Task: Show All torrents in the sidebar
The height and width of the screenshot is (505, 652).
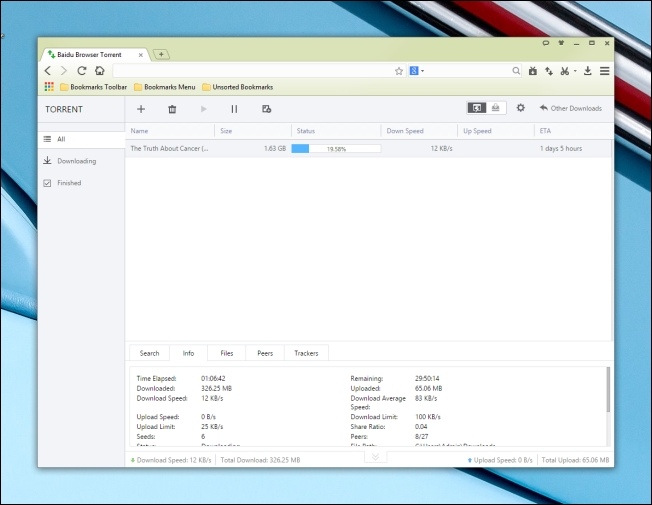Action: point(82,139)
